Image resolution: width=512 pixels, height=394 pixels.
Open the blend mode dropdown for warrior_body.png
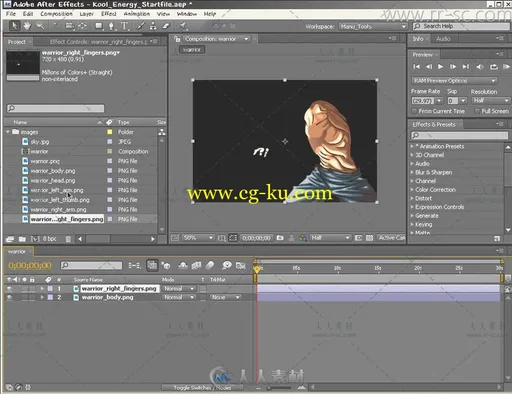tap(179, 297)
